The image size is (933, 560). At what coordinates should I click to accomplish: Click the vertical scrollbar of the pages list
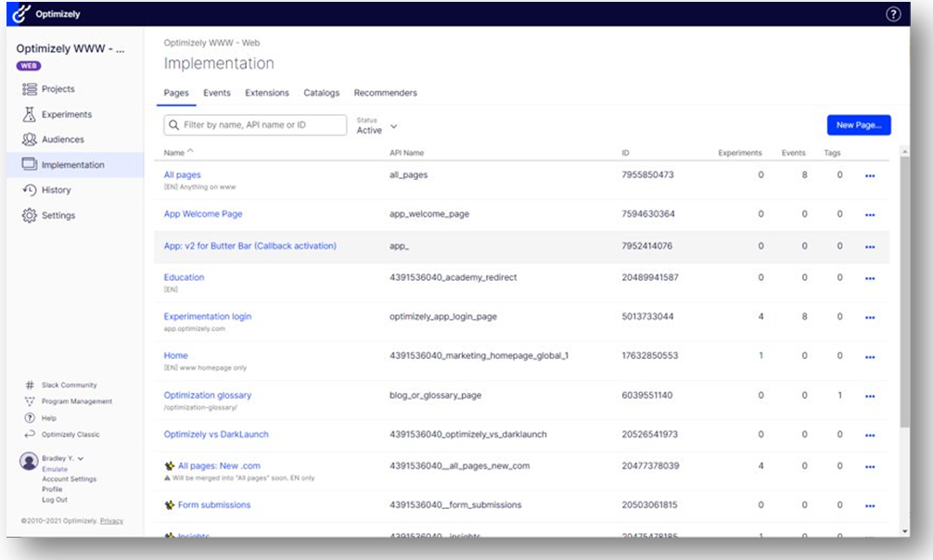(x=904, y=292)
